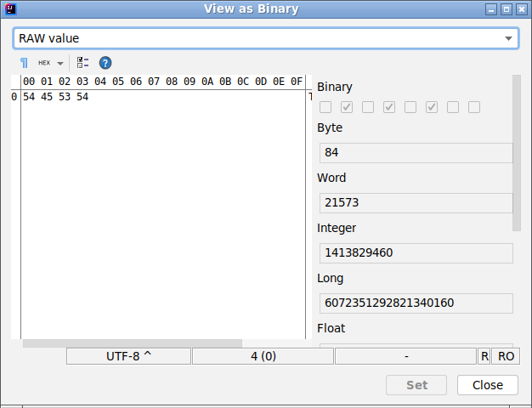532x408 pixels.
Task: Click the R status bar indicator
Action: [484, 356]
